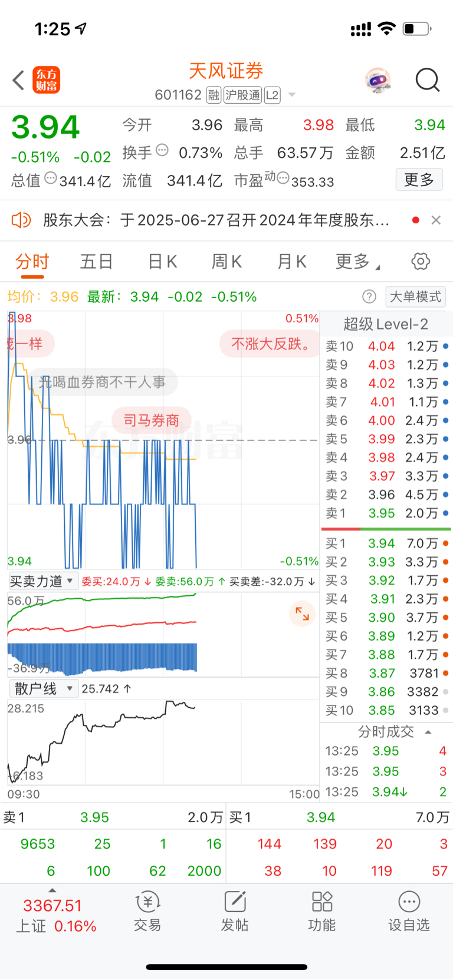453x980 pixels.
Task: Tap the 总手 63.57万 value
Action: pos(284,153)
